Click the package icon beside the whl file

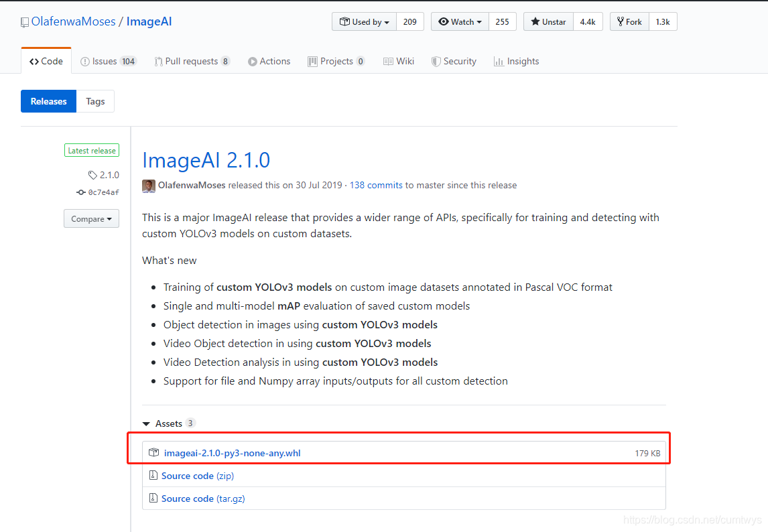click(x=153, y=452)
